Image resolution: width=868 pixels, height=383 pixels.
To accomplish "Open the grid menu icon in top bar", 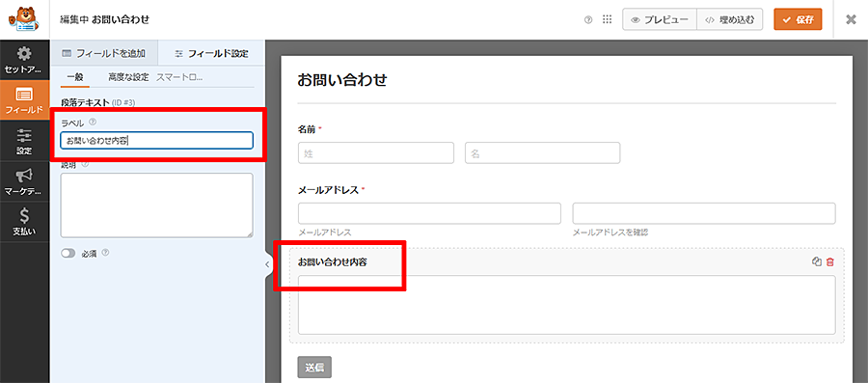I will tap(608, 19).
